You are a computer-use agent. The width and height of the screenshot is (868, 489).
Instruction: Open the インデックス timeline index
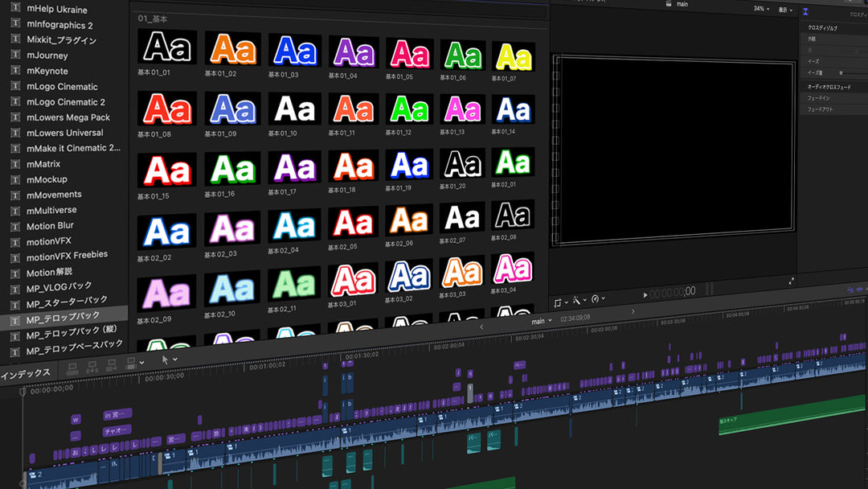pos(26,373)
